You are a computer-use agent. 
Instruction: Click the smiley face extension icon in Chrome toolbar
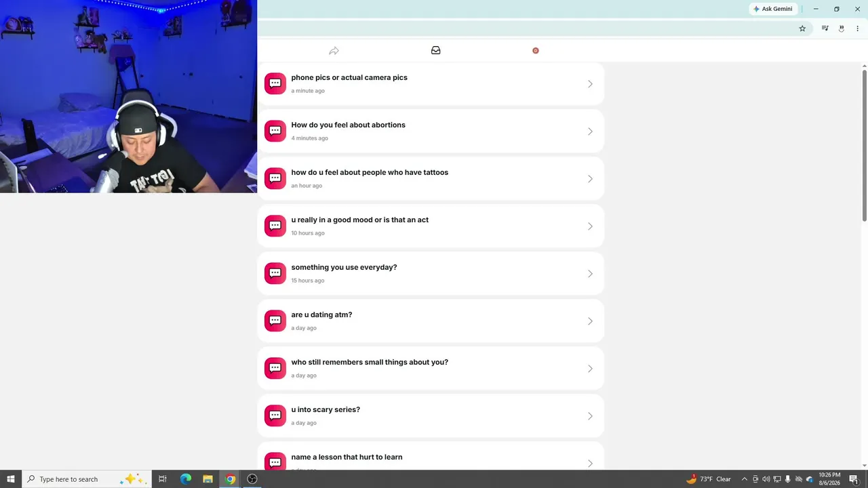point(842,28)
